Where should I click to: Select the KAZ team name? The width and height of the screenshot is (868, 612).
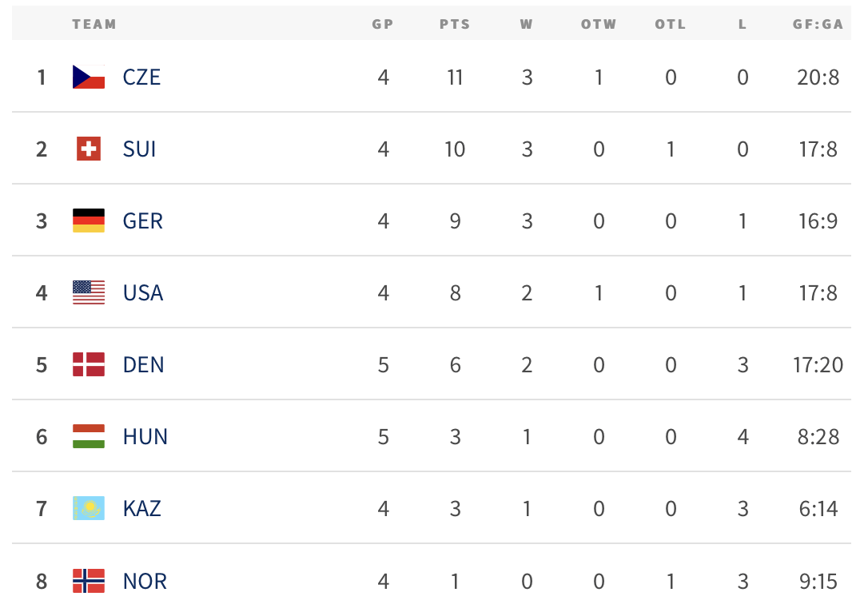pos(141,508)
